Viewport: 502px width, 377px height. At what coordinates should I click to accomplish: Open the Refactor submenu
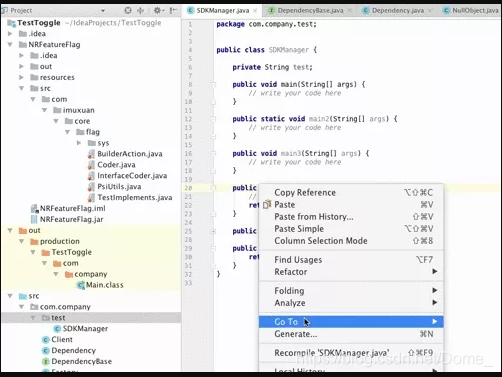tap(351, 272)
